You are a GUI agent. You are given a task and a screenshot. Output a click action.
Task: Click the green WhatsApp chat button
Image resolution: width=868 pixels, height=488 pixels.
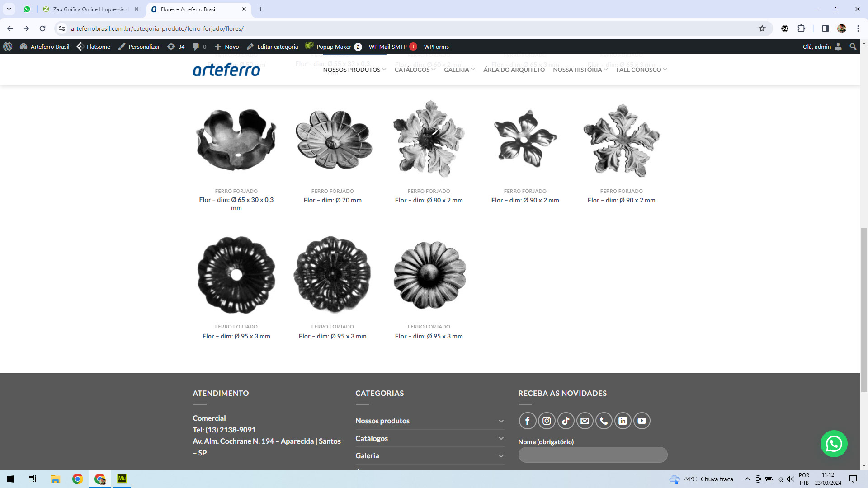pyautogui.click(x=834, y=444)
